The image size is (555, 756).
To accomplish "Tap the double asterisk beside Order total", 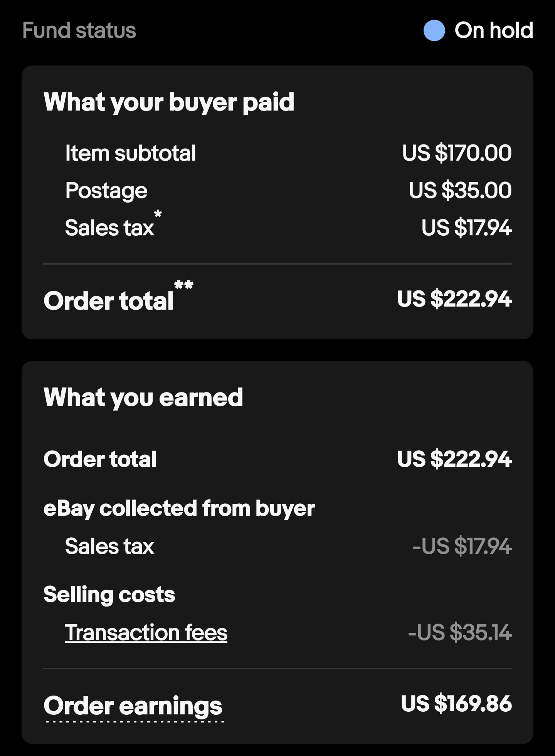I will click(x=183, y=286).
